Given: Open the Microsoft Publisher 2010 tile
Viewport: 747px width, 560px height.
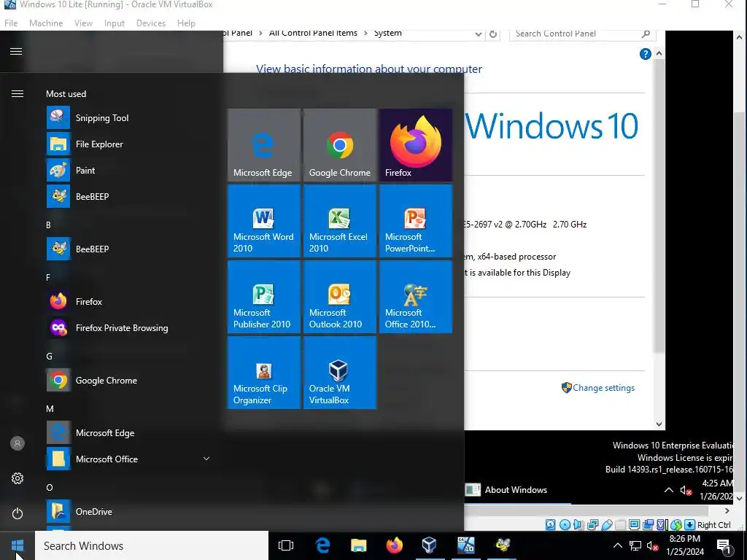Looking at the screenshot, I should coord(263,297).
